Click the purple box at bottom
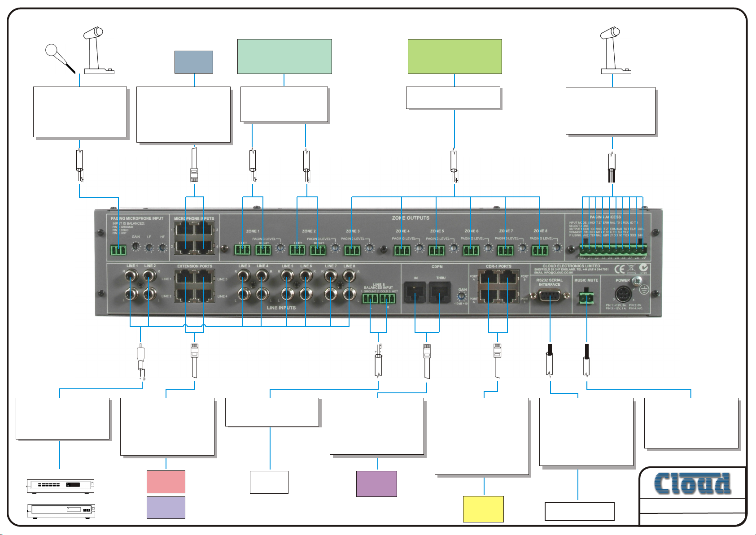Viewport: 756px width, 535px height. (376, 484)
